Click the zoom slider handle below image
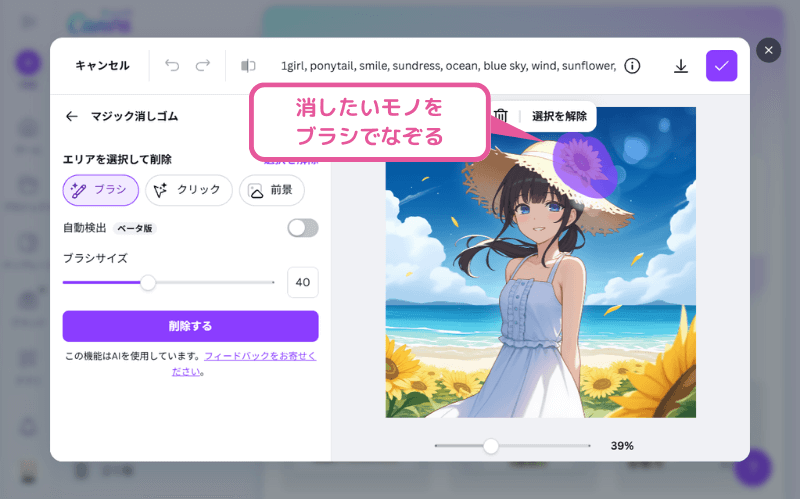Screen dimensions: 800x500 [x=491, y=446]
